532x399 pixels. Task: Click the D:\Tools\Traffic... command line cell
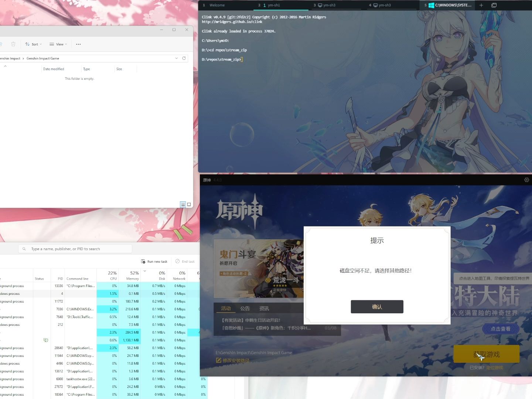[x=81, y=317]
